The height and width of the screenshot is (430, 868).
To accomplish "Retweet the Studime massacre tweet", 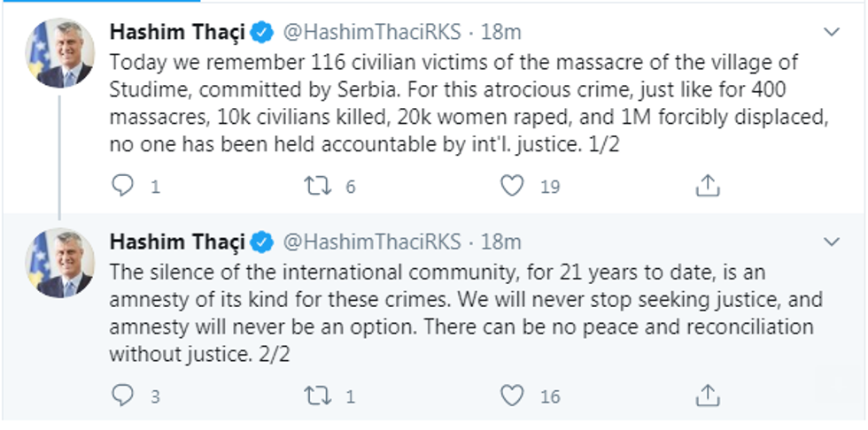I will [317, 186].
